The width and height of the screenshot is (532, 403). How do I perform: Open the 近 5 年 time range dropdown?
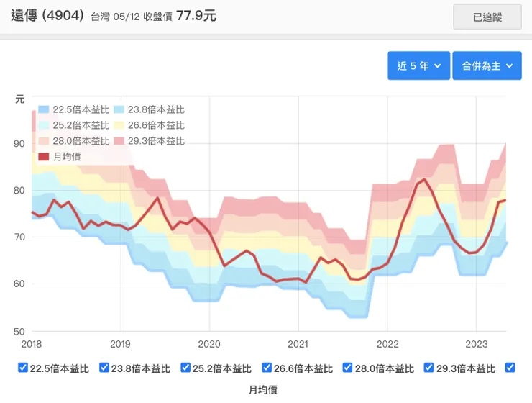click(418, 66)
